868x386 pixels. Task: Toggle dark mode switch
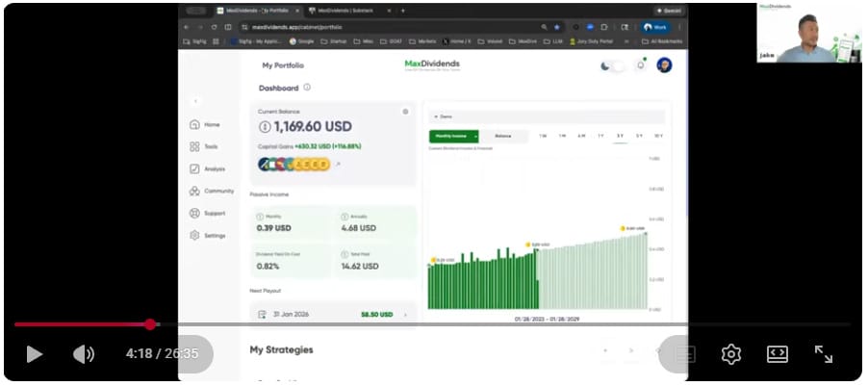[612, 65]
